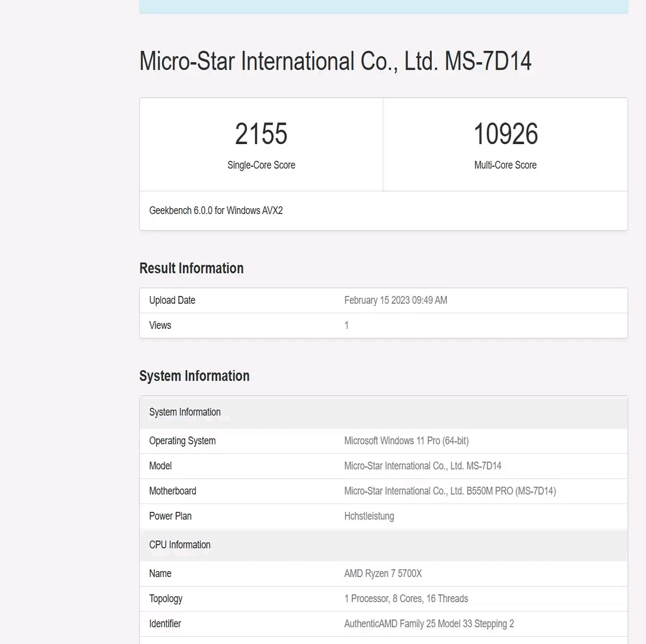The image size is (646, 644).
Task: Click the AMD Ryzen 7 5700X value
Action: 383,573
